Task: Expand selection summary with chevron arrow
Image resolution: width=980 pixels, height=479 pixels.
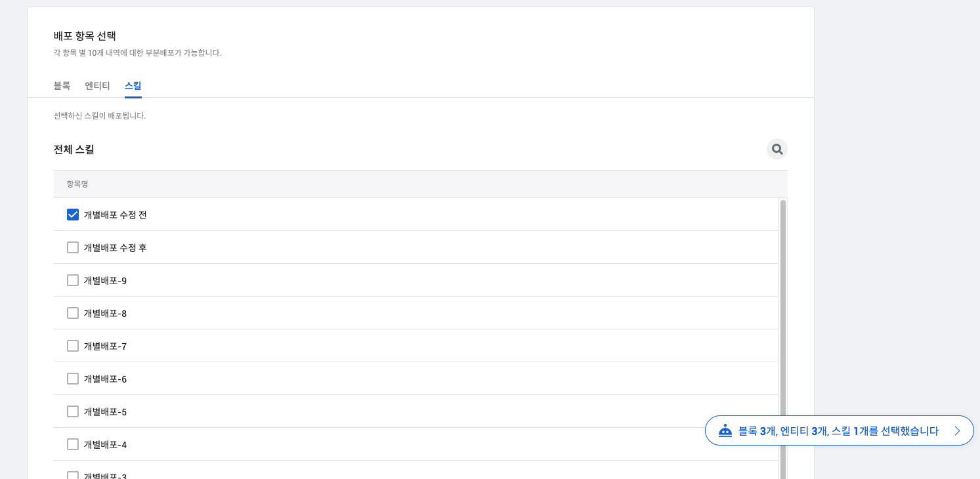Action: [957, 431]
